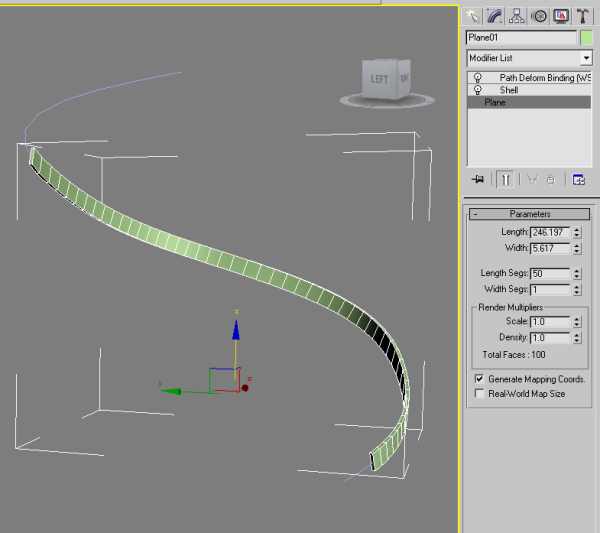Toggle Shell modifier lightbulb visibility
Screen dimensions: 600x533
click(x=478, y=90)
